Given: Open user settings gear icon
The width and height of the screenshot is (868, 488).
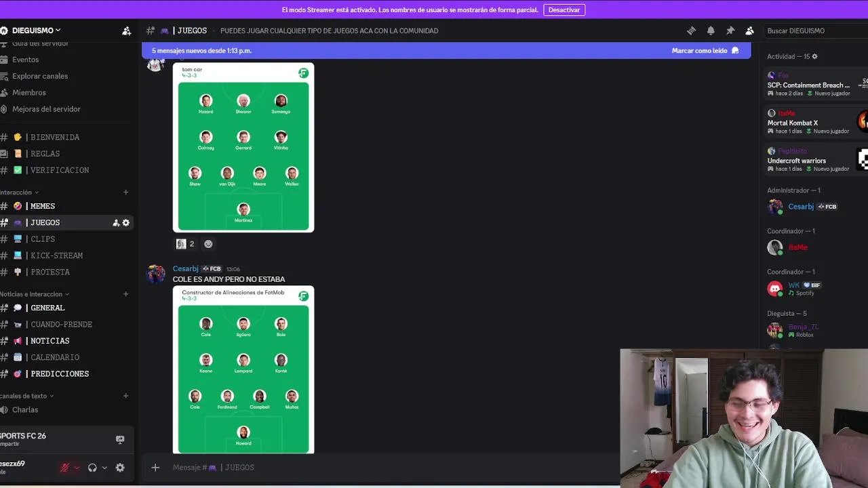Looking at the screenshot, I should 120,468.
